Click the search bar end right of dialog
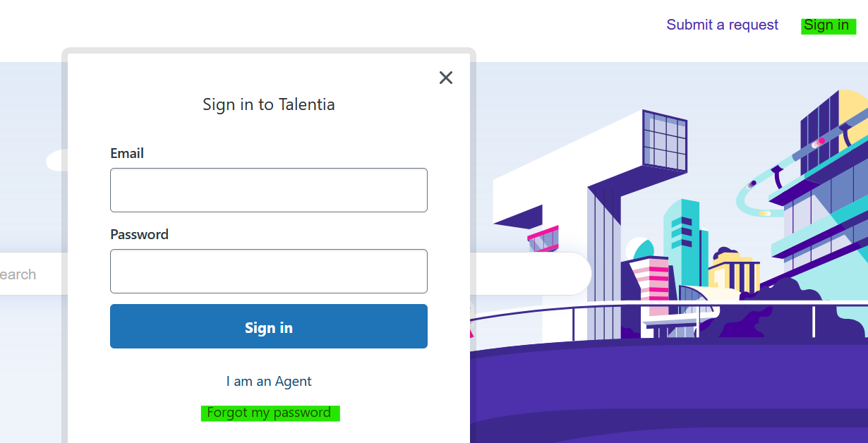This screenshot has height=443, width=868. (531, 274)
